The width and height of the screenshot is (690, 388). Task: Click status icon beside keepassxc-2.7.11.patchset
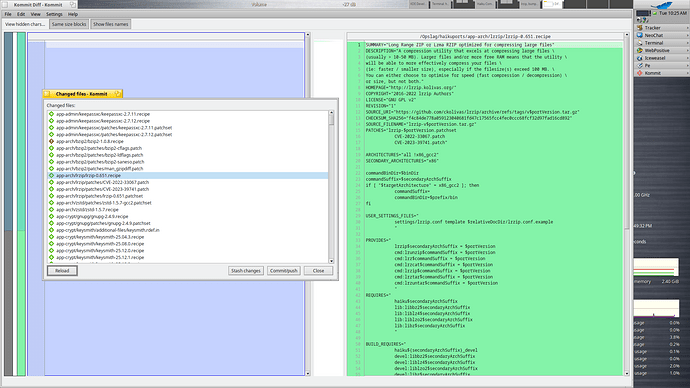(51, 128)
